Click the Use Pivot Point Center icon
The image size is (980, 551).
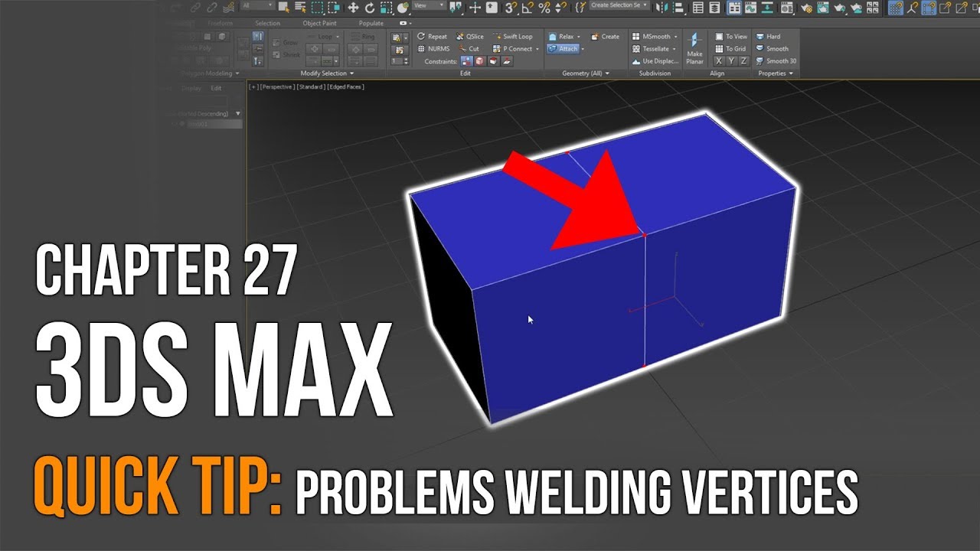click(x=456, y=7)
